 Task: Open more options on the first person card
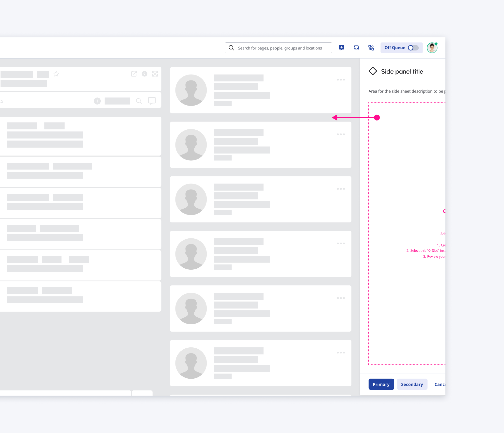point(341,80)
